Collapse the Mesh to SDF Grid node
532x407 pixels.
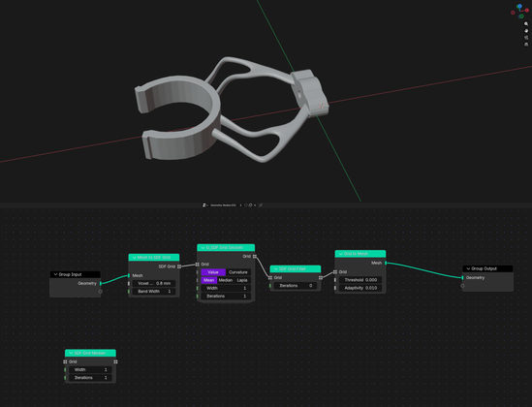point(134,258)
